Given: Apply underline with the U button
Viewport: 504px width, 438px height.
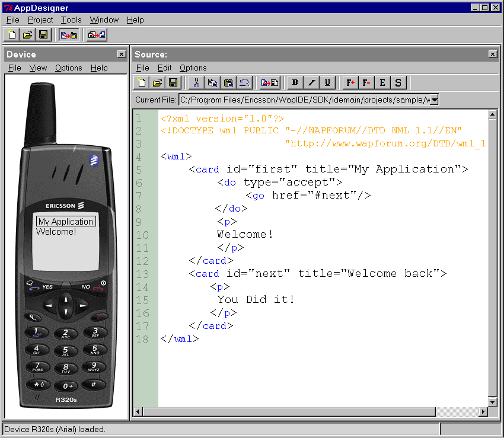Looking at the screenshot, I should coord(327,83).
